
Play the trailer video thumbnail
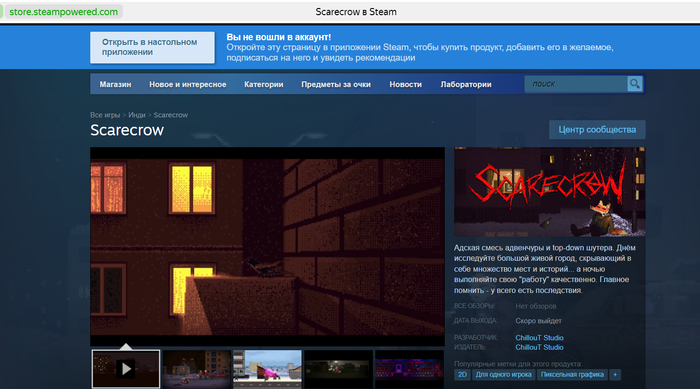(x=126, y=369)
